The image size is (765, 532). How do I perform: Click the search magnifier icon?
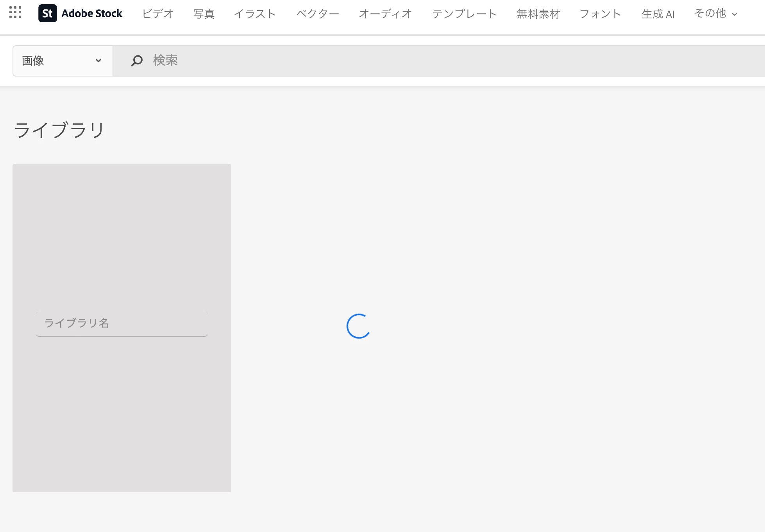(137, 61)
